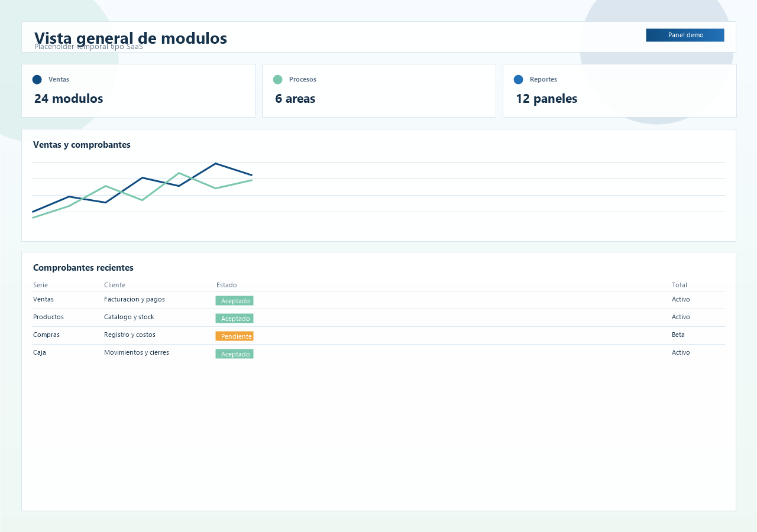Open the 12 paneles card value
Image resolution: width=757 pixels, height=532 pixels.
point(546,99)
